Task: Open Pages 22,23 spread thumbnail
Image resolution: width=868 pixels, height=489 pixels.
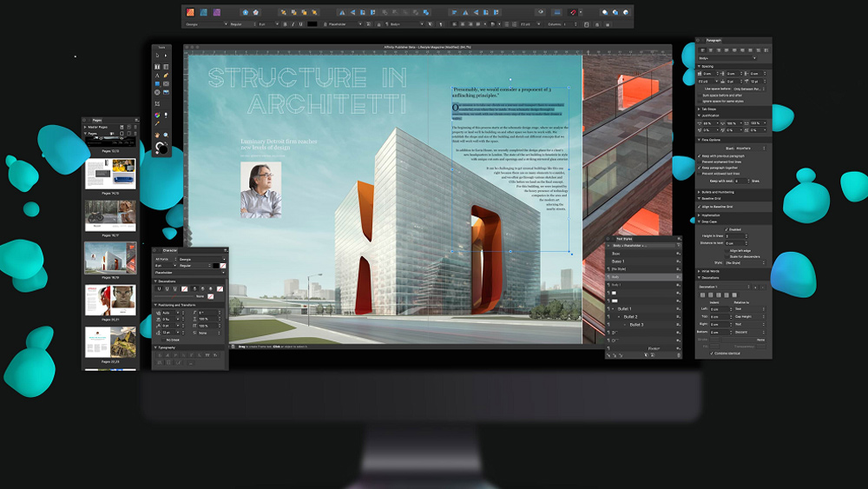Action: [x=110, y=341]
